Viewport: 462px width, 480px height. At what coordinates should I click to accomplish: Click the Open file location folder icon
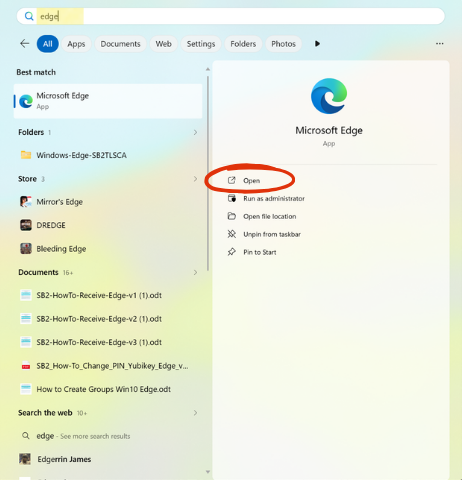click(232, 216)
